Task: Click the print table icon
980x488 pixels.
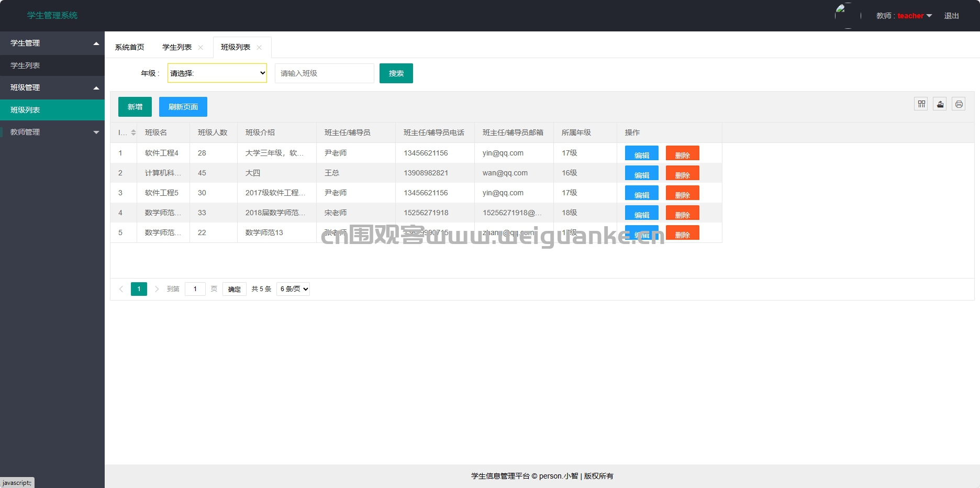Action: [x=959, y=104]
